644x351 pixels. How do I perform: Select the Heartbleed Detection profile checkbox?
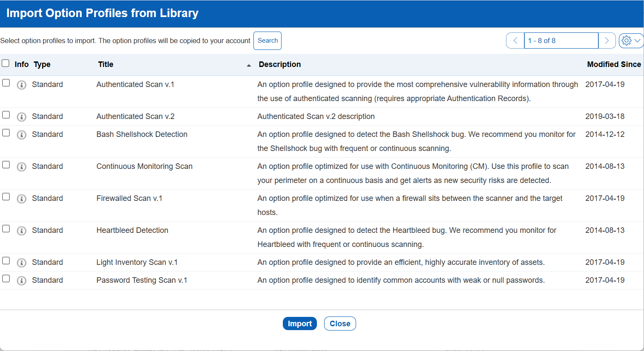pos(6,229)
